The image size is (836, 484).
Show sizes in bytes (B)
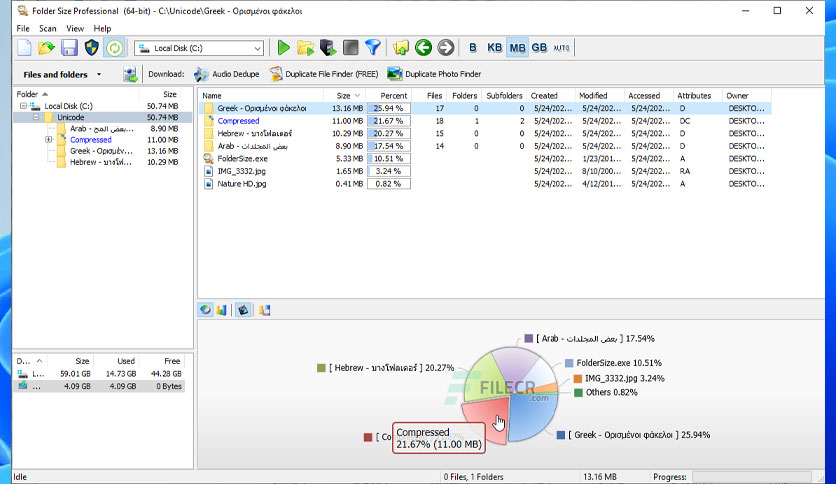(472, 48)
